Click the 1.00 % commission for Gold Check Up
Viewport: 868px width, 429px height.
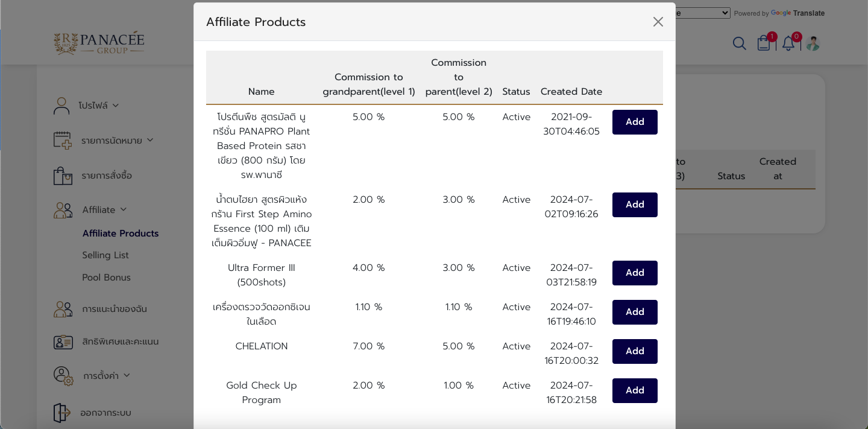459,386
